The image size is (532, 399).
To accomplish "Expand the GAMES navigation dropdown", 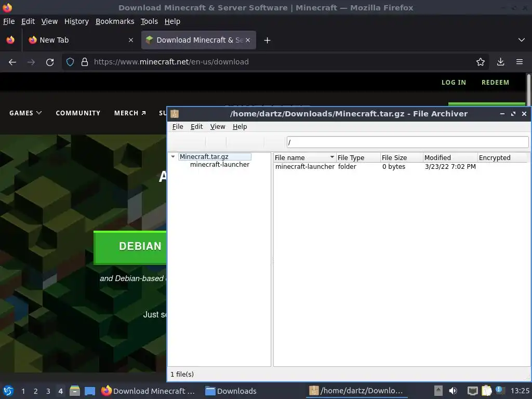I will [25, 113].
